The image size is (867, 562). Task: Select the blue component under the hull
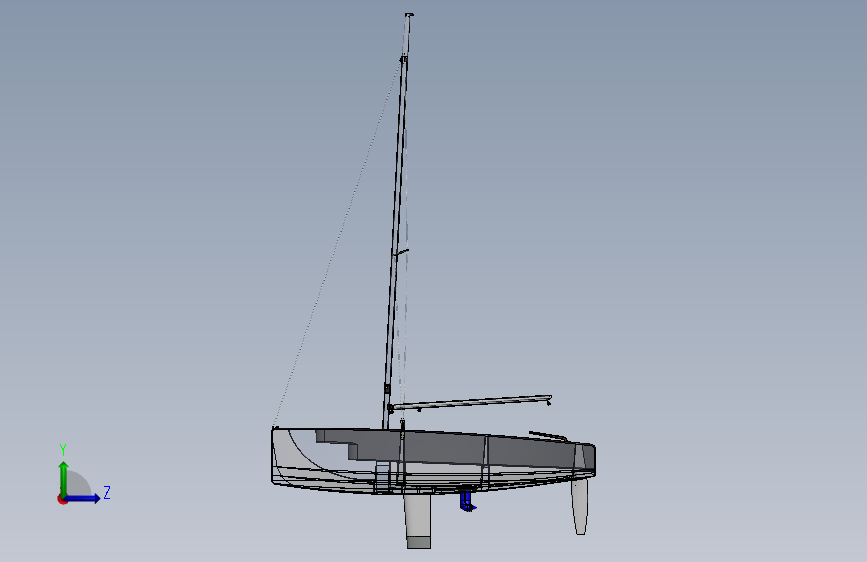pos(467,501)
